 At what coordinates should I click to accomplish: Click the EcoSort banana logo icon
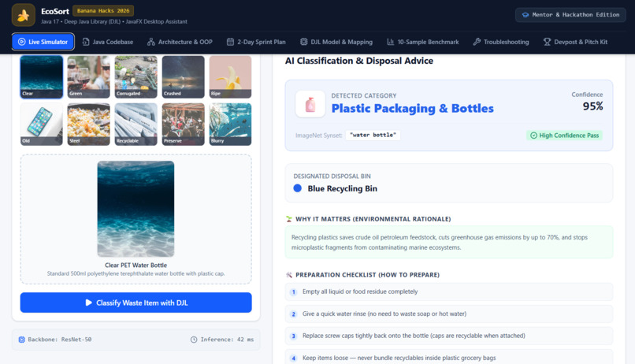pyautogui.click(x=24, y=15)
